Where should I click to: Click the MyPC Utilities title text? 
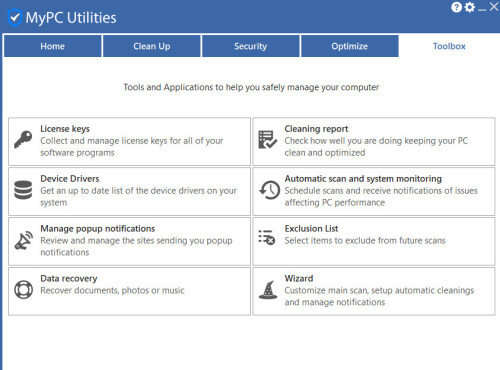(71, 18)
